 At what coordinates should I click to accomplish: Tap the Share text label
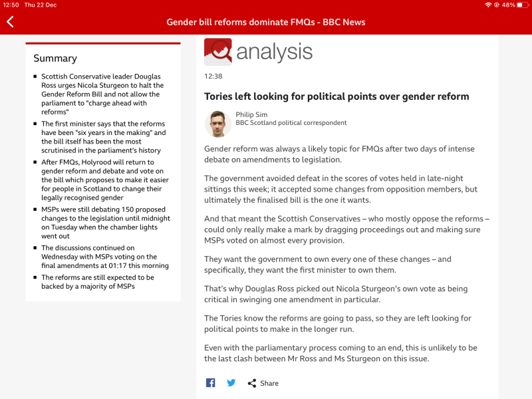click(x=269, y=384)
